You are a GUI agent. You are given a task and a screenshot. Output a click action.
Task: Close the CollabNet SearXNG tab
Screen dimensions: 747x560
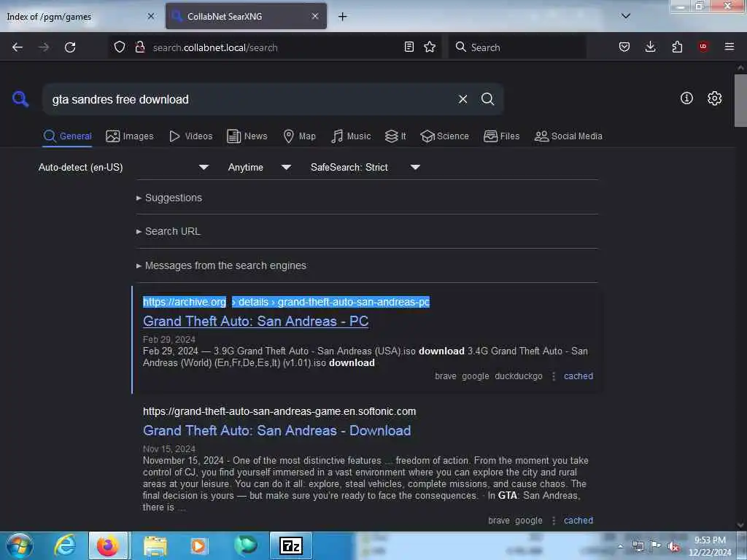315,16
